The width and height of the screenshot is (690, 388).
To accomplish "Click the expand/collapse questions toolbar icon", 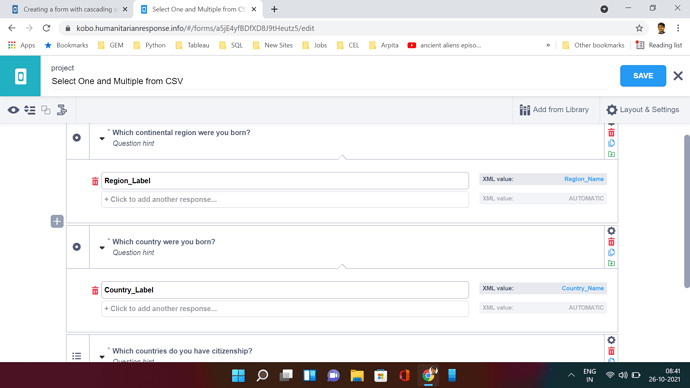I will point(29,110).
